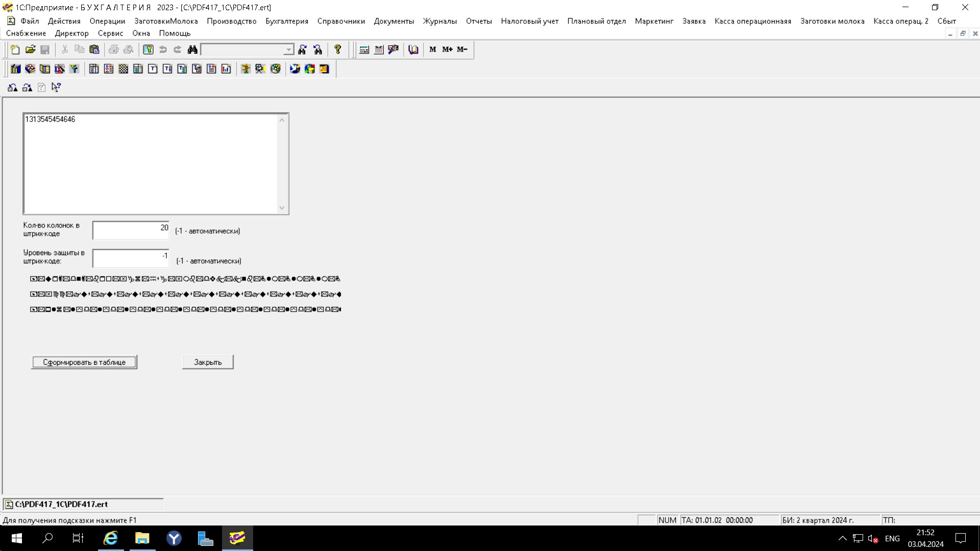Viewport: 980px width, 551px height.
Task: Click the Find Previous binoculars icon
Action: 318,49
